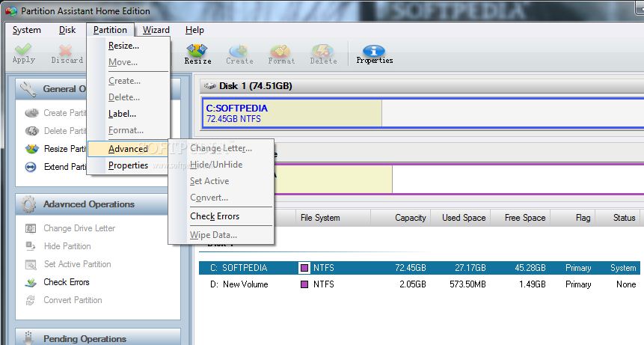Viewport: 644px width, 345px height.
Task: Click the File System column header
Action: [333, 218]
